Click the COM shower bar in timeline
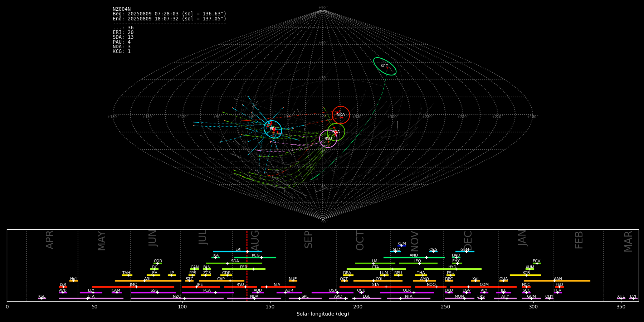Viewport: 644px width, 322px height. coord(483,287)
